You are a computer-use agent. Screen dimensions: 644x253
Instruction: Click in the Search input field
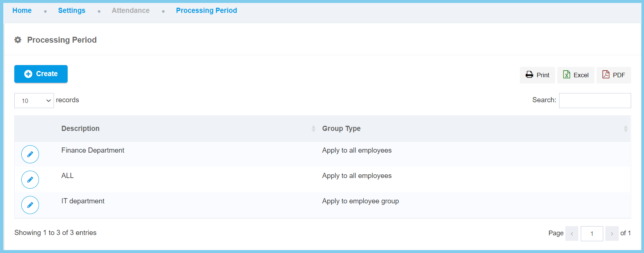coord(595,100)
